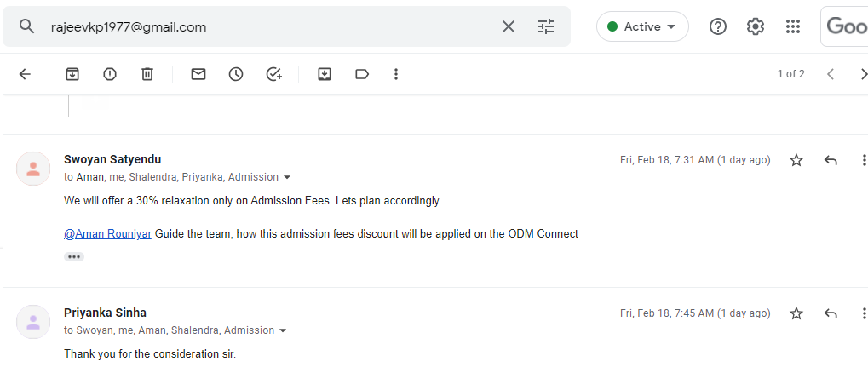Image resolution: width=868 pixels, height=367 pixels.
Task: Star Priyanka Sinha's message
Action: [x=796, y=313]
